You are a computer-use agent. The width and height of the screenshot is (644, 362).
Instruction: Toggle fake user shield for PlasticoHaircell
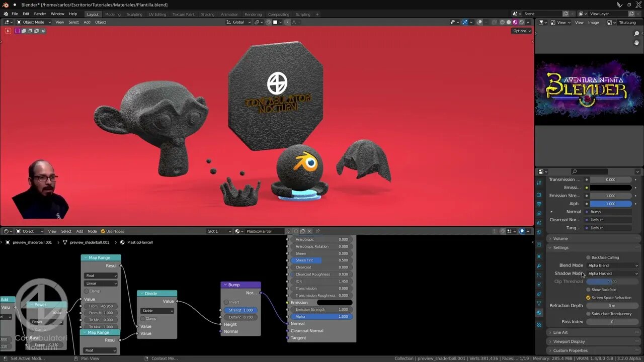click(296, 231)
